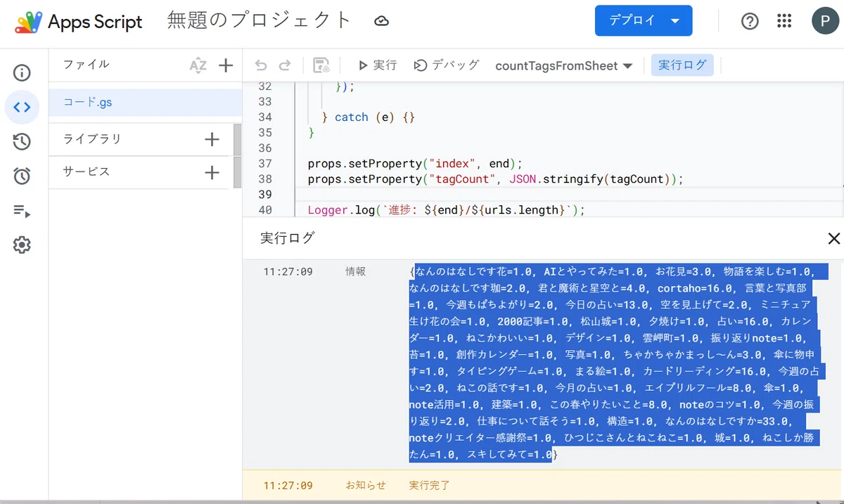The image size is (844, 504).
Task: Click the 11:27:09 timestamp of 情報 row
Action: [288, 271]
